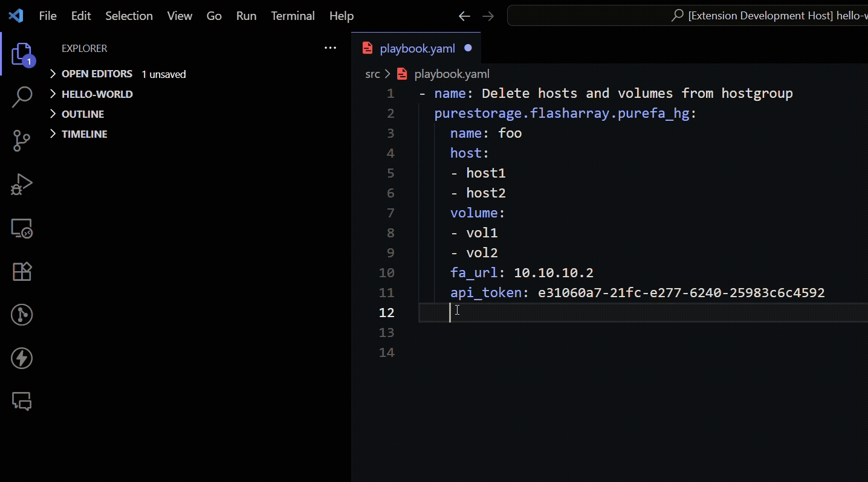Screen dimensions: 868x482
Task: Open the Extensions view
Action: 21,271
